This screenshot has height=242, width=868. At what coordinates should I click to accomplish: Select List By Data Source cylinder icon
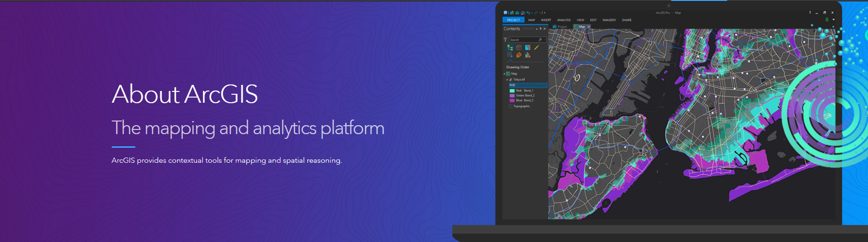[x=519, y=47]
